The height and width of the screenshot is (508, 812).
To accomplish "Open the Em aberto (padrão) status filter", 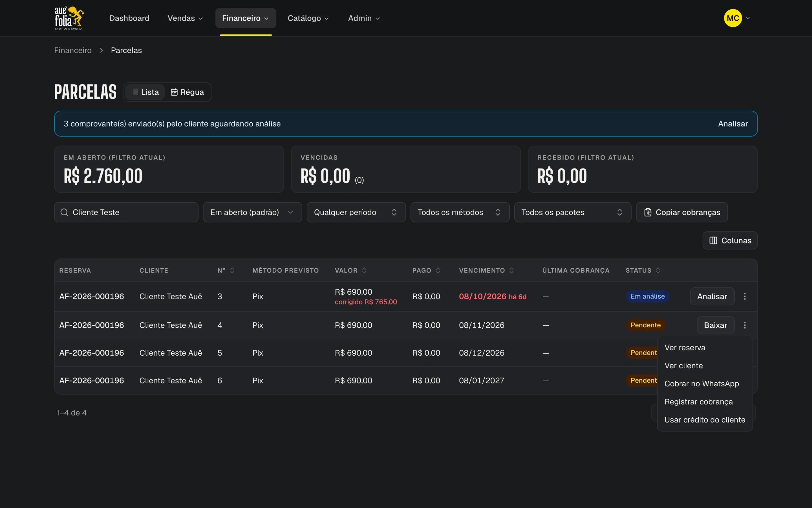I will pos(252,212).
